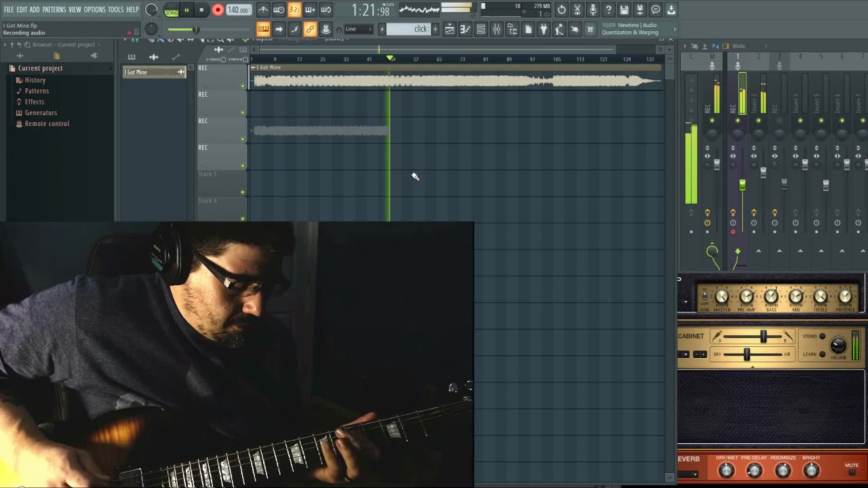This screenshot has height=488, width=868.
Task: Pause playback with the pause button
Action: click(x=186, y=9)
